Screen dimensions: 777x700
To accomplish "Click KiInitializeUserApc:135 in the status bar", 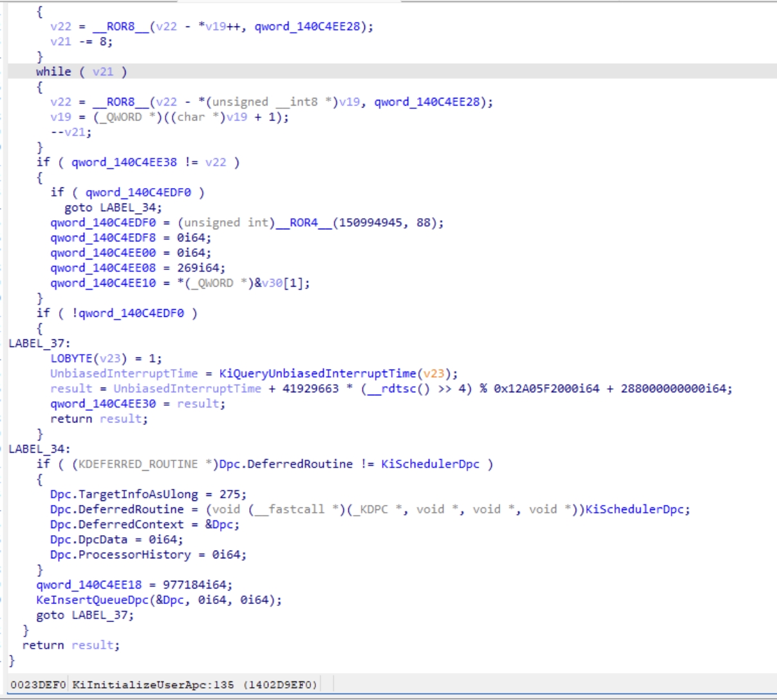I will 153,685.
